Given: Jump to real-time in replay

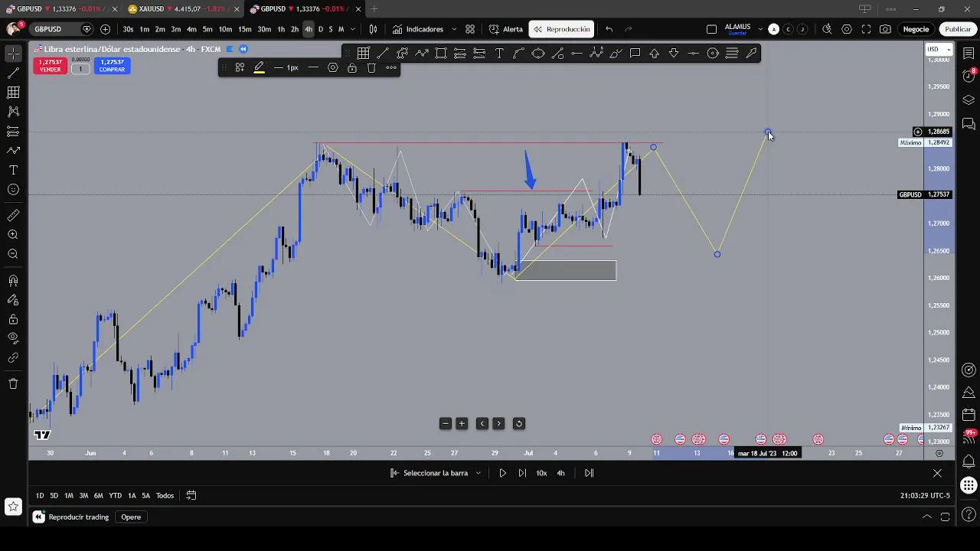Looking at the screenshot, I should pos(589,473).
